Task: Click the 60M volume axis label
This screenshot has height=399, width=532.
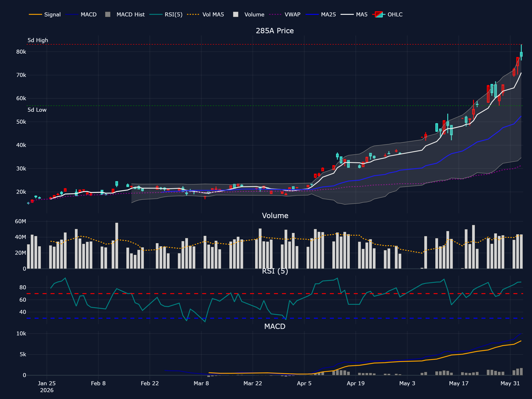Action: click(20, 221)
